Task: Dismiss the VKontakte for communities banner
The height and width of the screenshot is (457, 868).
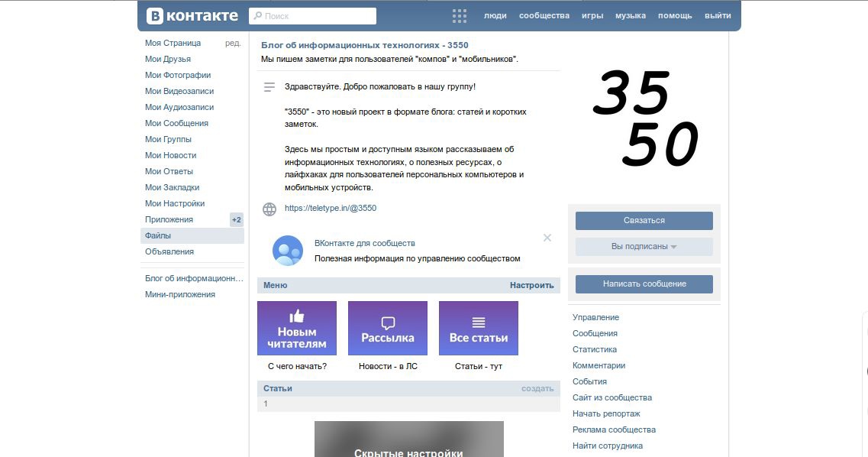Action: [x=547, y=238]
